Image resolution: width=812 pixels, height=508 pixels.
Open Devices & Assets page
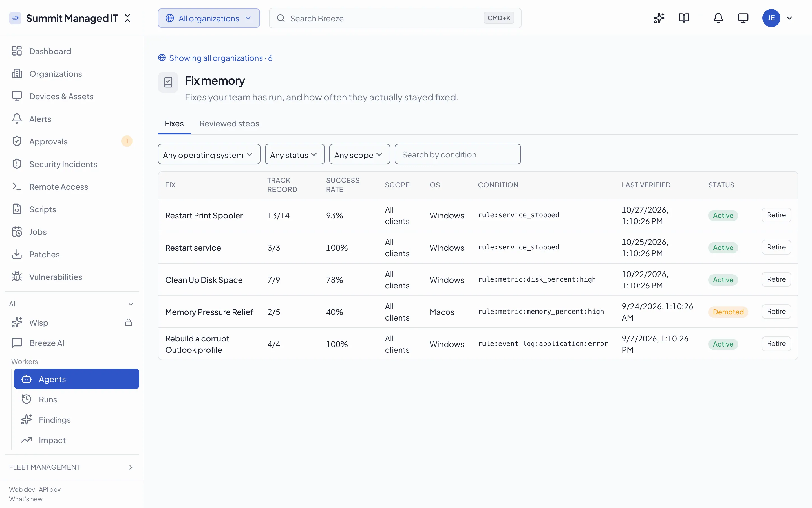click(x=72, y=97)
